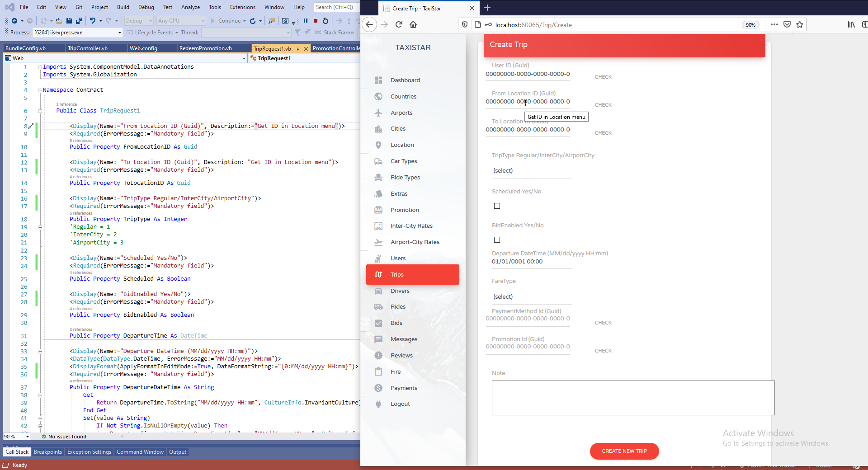
Task: Collapse the Imports region at line 1
Action: 40,67
